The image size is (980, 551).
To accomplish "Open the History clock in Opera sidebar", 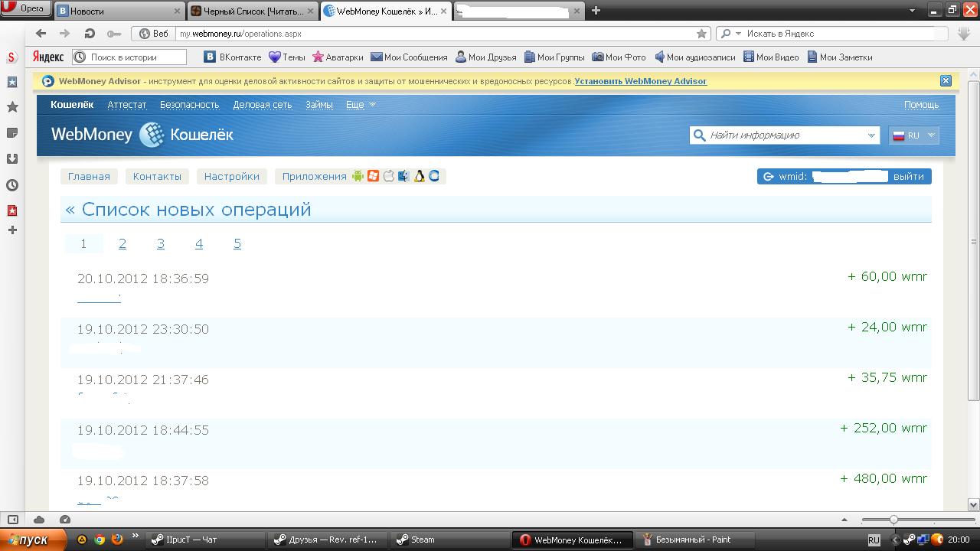I will pyautogui.click(x=12, y=184).
